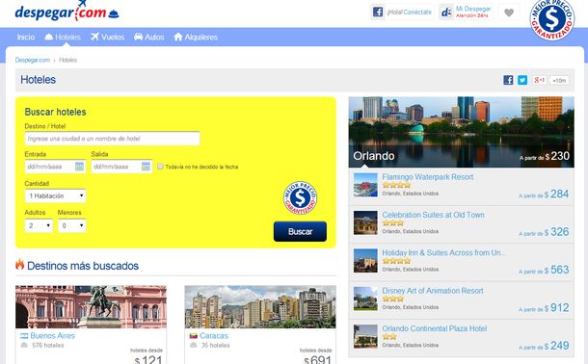588x364 pixels.
Task: Open Celebration Suites at Old Town link
Action: coord(433,215)
